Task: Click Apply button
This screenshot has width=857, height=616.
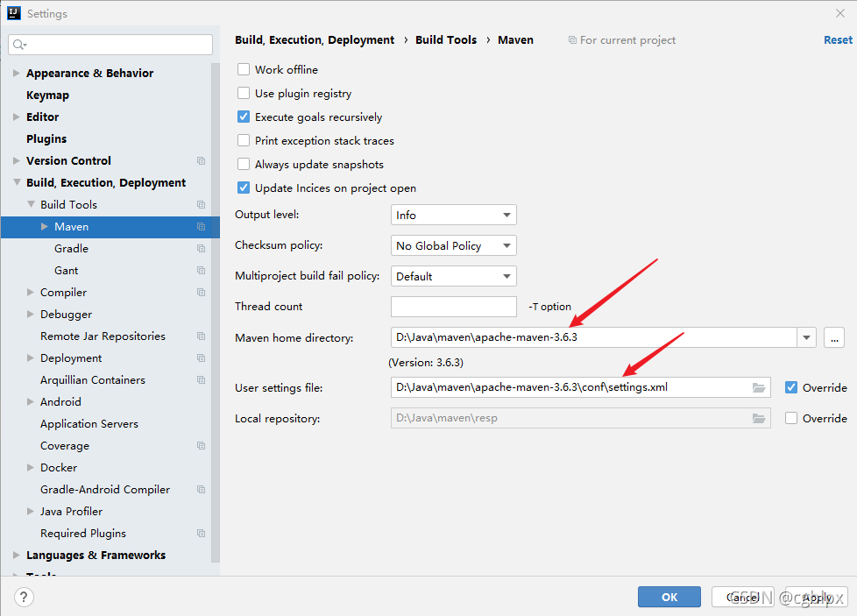Action: coord(817,597)
